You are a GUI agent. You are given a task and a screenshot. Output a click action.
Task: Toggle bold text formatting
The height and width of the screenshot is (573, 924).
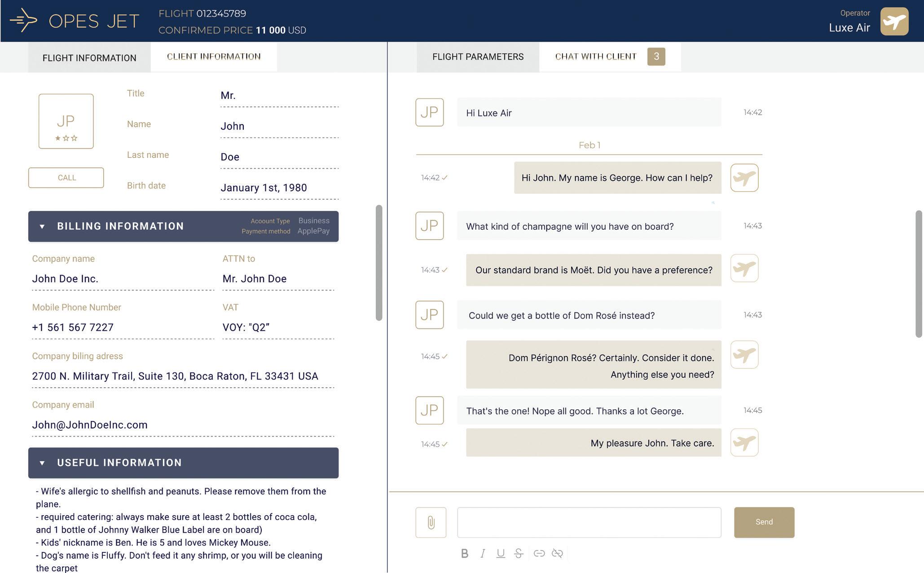[465, 554]
